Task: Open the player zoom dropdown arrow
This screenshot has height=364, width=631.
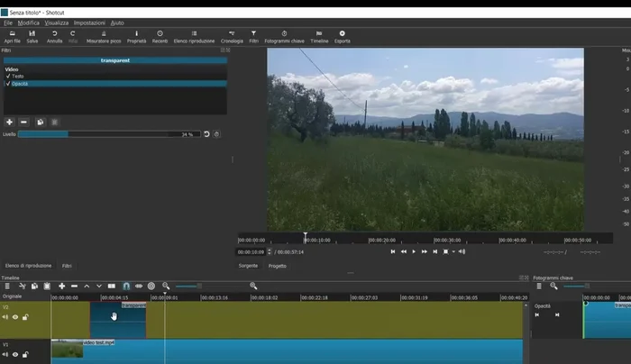Action: point(453,251)
